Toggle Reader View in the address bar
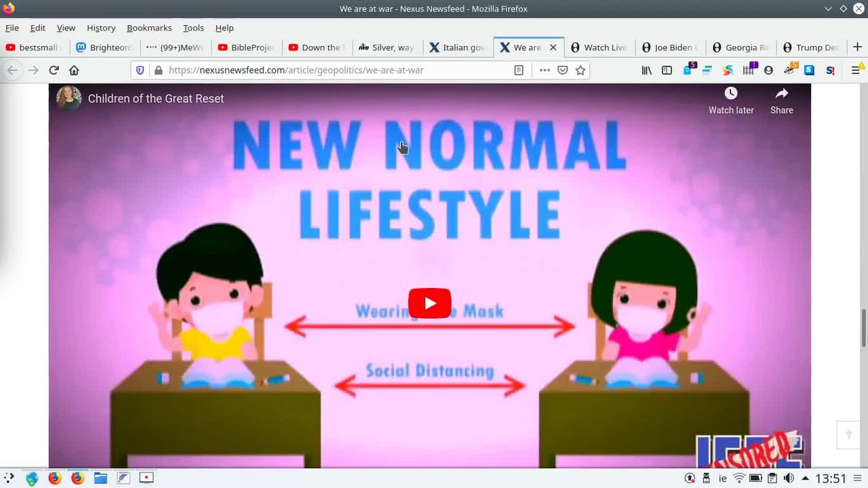The width and height of the screenshot is (868, 488). 519,70
